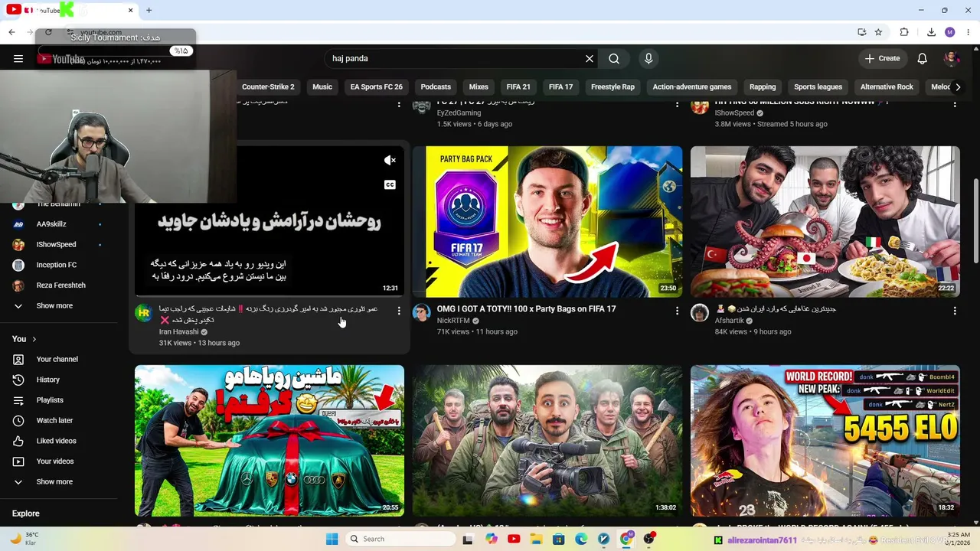Clear the 'haj panda' search text
The height and width of the screenshot is (551, 980).
click(x=590, y=58)
